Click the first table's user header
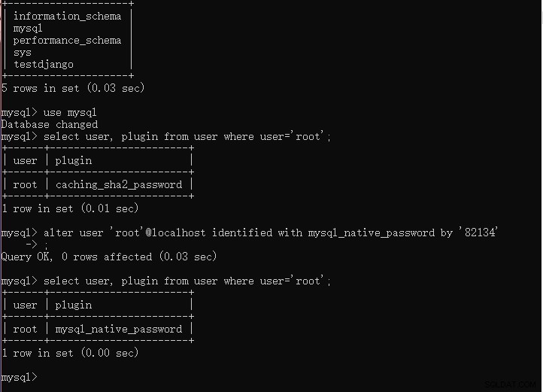The height and width of the screenshot is (392, 543). point(25,161)
